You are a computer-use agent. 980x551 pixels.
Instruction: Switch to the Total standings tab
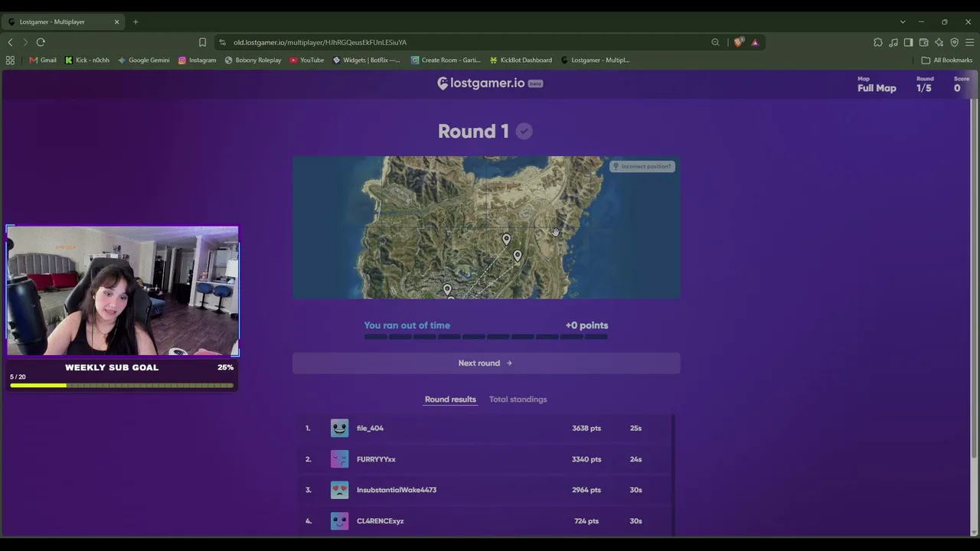518,399
